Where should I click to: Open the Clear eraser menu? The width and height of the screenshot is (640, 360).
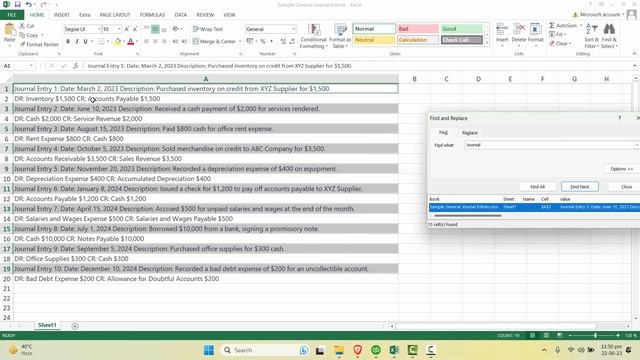point(560,43)
